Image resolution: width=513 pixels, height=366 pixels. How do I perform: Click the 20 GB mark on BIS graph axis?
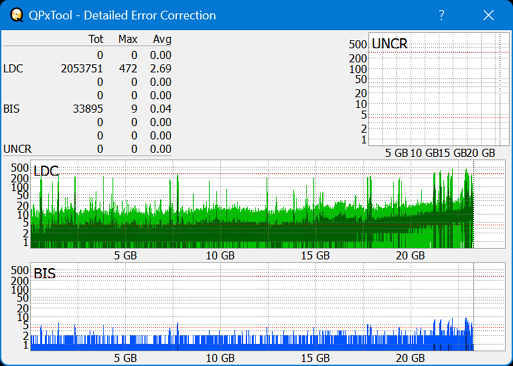[410, 358]
